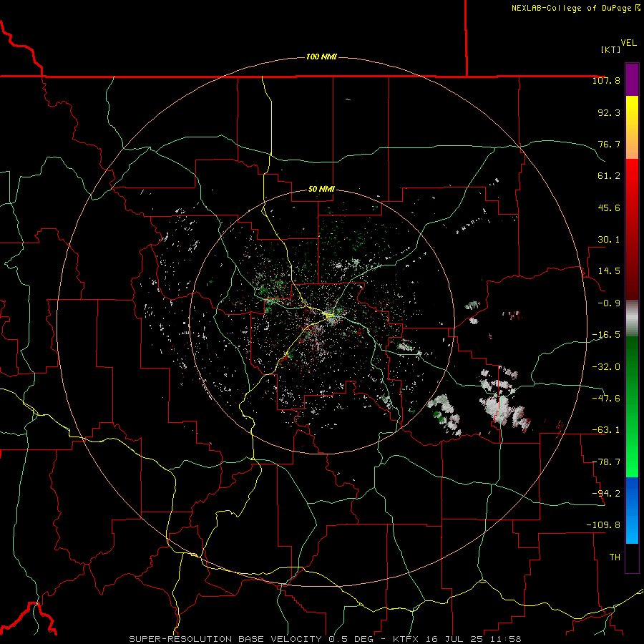Click the purple segment of velocity color bar
Image resolution: width=644 pixels, height=644 pixels.
(632, 80)
